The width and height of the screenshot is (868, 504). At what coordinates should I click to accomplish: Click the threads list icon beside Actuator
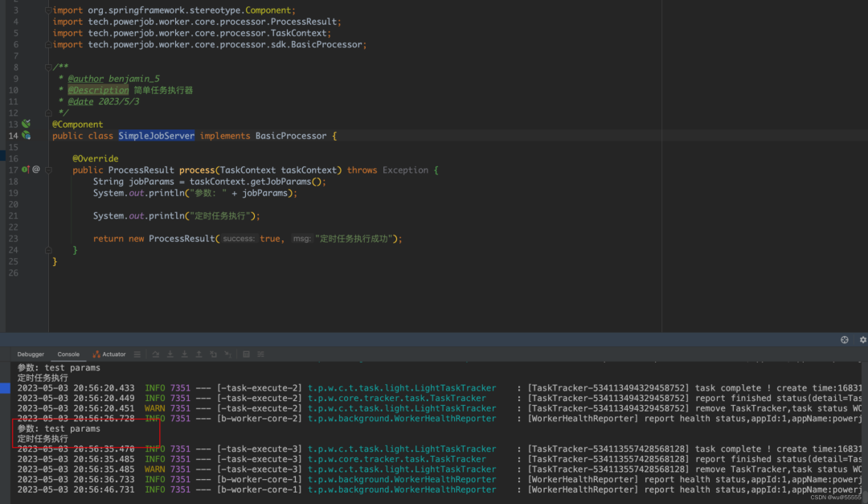[x=137, y=354]
